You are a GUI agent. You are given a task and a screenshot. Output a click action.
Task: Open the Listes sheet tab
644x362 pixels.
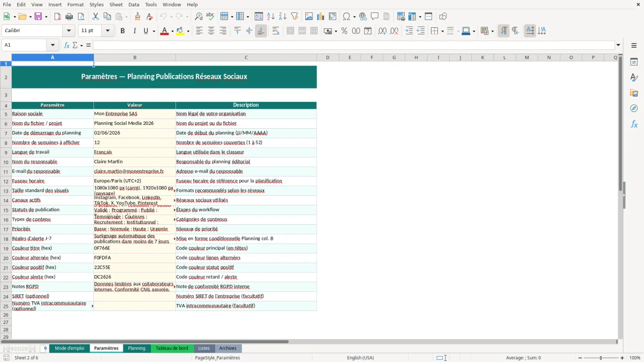[204, 349]
